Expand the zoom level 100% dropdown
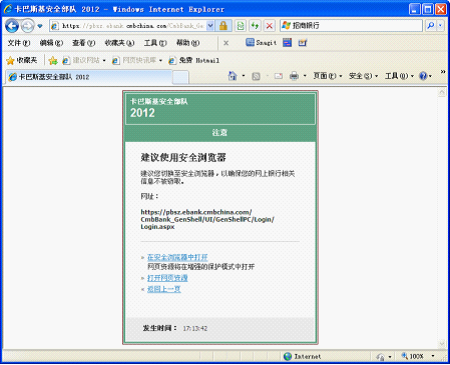Screen dimensions: 450x365 pyautogui.click(x=433, y=356)
